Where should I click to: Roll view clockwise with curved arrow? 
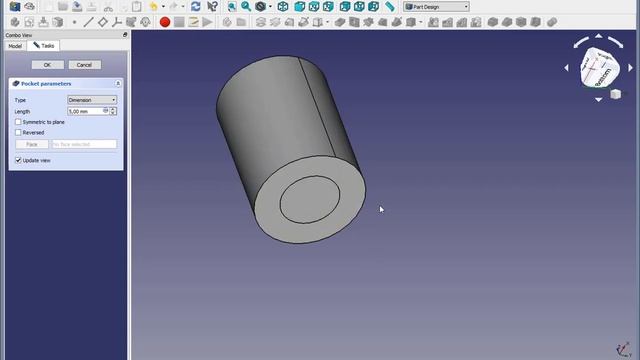click(x=615, y=42)
